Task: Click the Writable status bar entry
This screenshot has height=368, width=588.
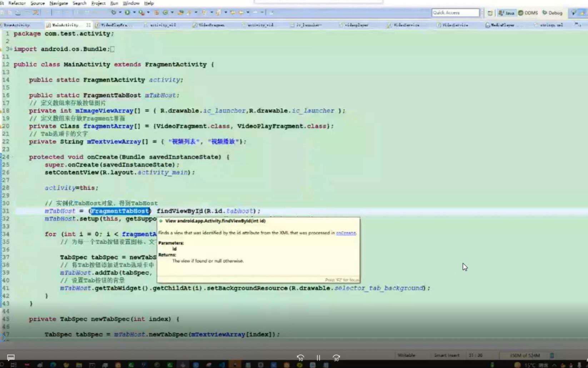Action: [407, 355]
